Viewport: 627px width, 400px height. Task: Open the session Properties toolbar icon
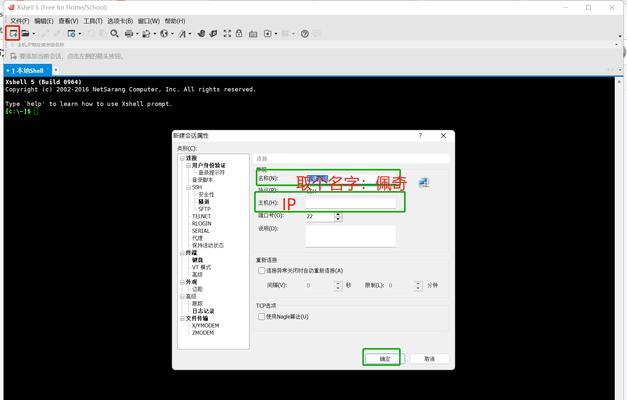pos(72,34)
